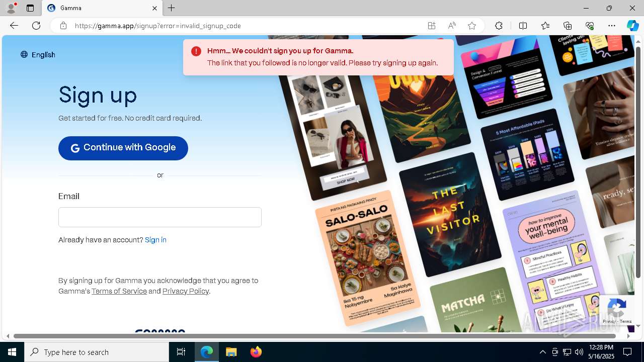Open the Privacy Policy link
The width and height of the screenshot is (644, 362).
186,291
